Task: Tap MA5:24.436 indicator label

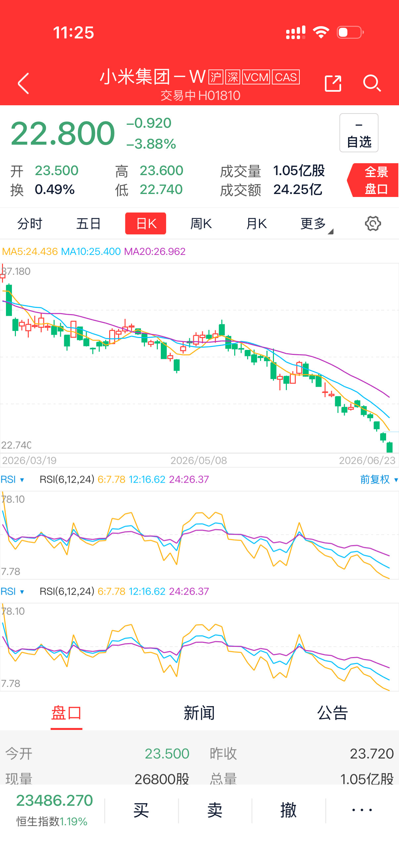Action: pyautogui.click(x=30, y=251)
